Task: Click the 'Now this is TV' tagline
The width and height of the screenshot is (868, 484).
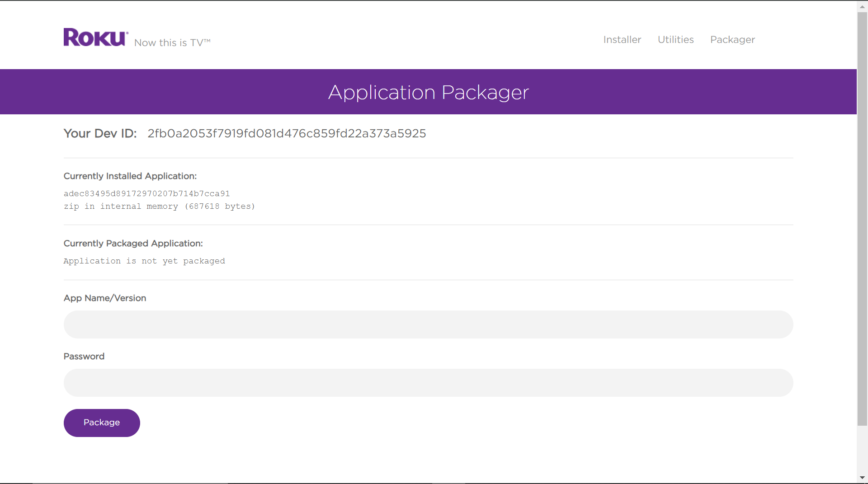Action: (172, 42)
